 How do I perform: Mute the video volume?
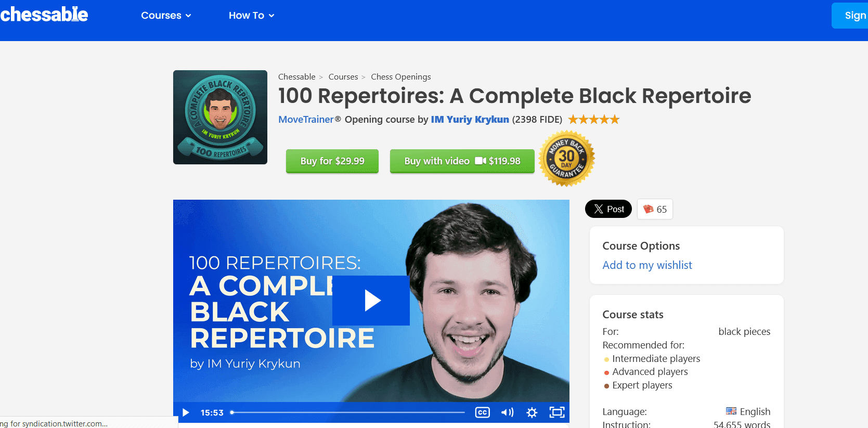507,412
